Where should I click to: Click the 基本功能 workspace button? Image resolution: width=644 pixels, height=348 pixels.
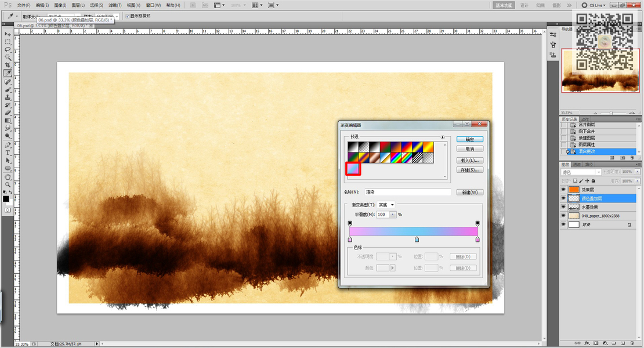(x=504, y=5)
